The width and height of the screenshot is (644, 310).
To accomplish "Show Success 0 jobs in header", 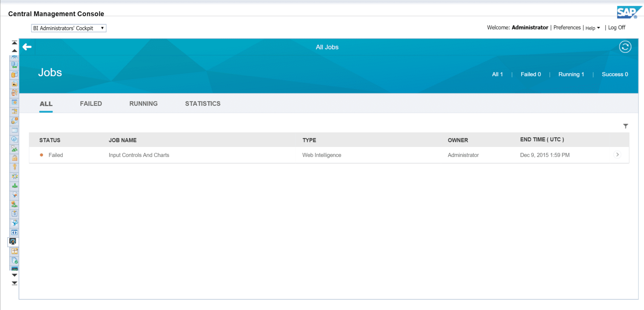I will pyautogui.click(x=615, y=74).
